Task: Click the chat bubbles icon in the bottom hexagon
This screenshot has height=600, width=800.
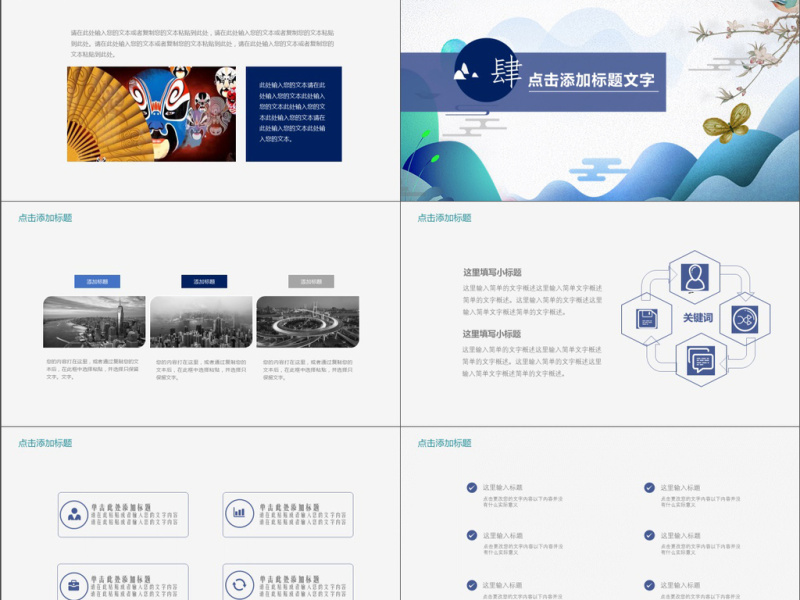Action: point(700,360)
